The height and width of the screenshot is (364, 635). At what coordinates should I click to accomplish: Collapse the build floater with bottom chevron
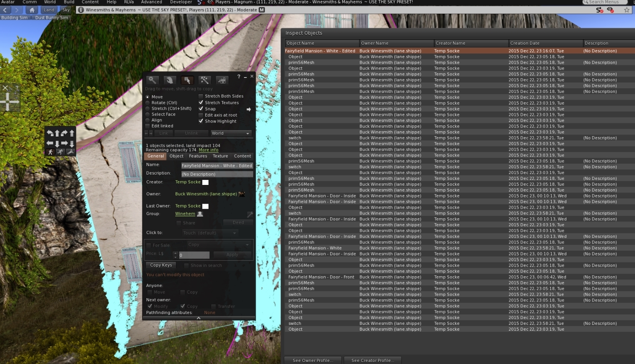pyautogui.click(x=199, y=318)
